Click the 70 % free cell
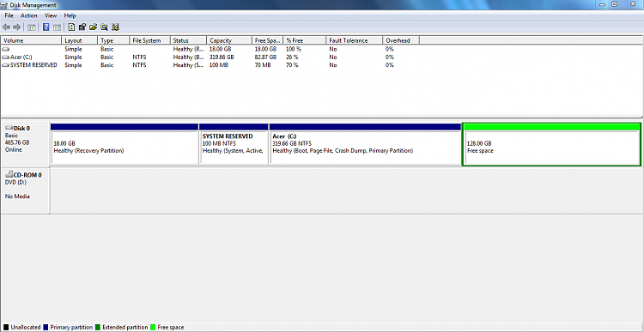Image resolution: width=644 pixels, height=332 pixels. 292,65
